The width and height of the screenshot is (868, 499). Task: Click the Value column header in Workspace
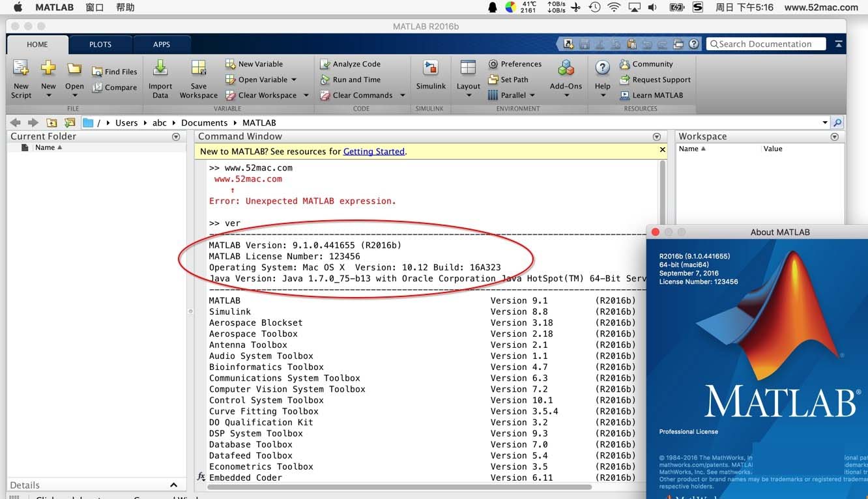click(x=773, y=149)
